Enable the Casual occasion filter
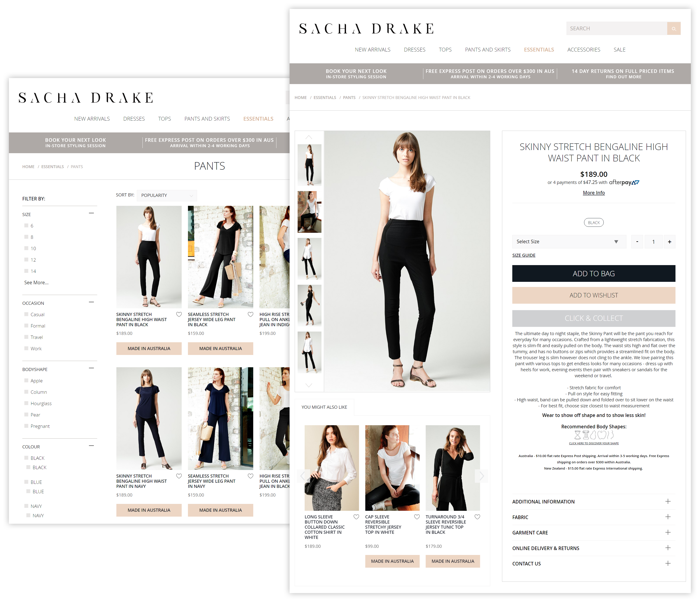This screenshot has width=700, height=602. click(x=26, y=314)
